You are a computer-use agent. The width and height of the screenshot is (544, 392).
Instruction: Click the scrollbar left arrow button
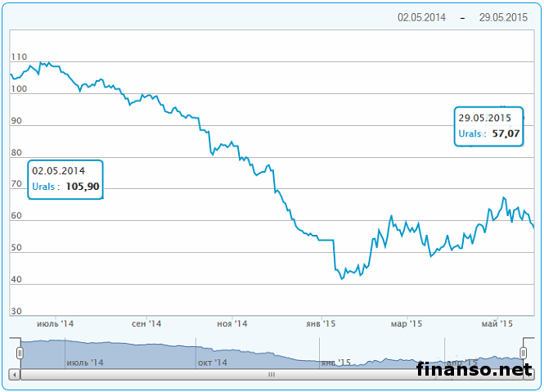(x=15, y=374)
